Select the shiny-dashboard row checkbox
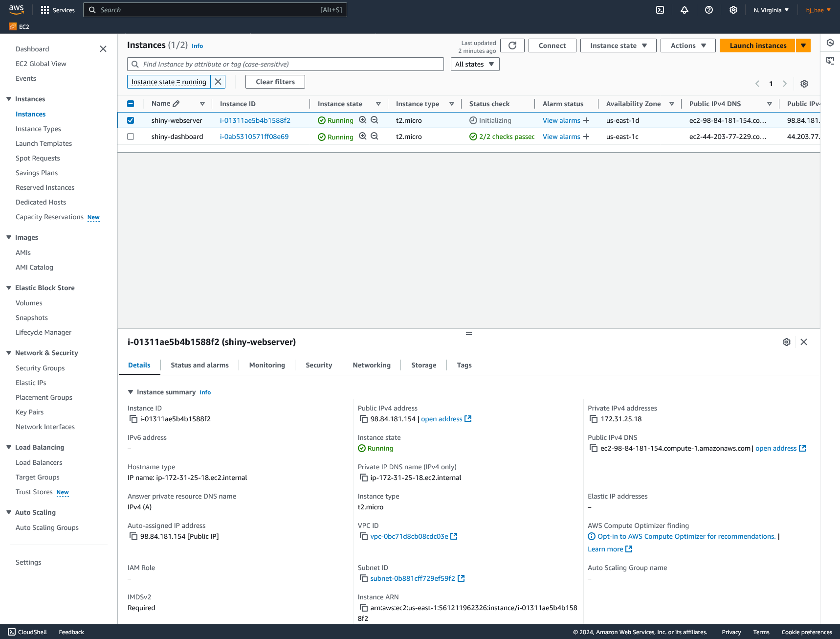The image size is (840, 639). click(131, 137)
